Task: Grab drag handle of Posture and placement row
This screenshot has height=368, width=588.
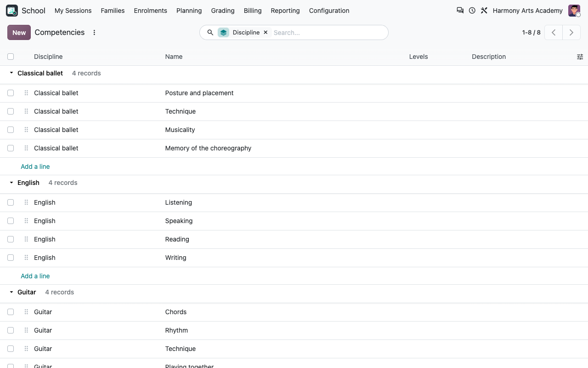Action: 26,93
